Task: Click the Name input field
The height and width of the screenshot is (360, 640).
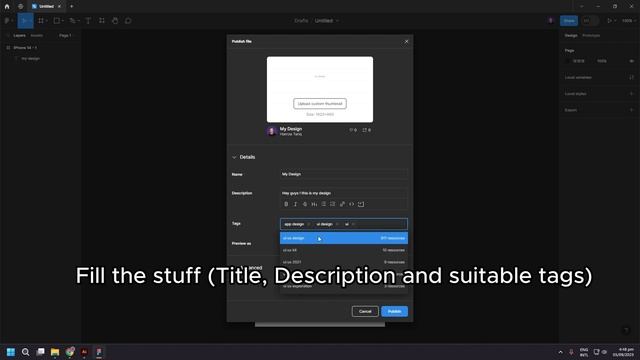Action: pos(344,174)
